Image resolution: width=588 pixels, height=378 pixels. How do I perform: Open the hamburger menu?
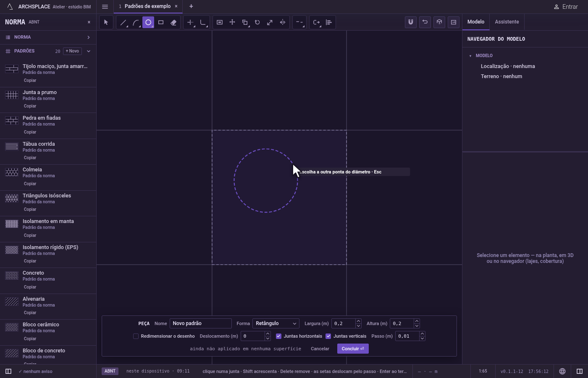tap(105, 7)
